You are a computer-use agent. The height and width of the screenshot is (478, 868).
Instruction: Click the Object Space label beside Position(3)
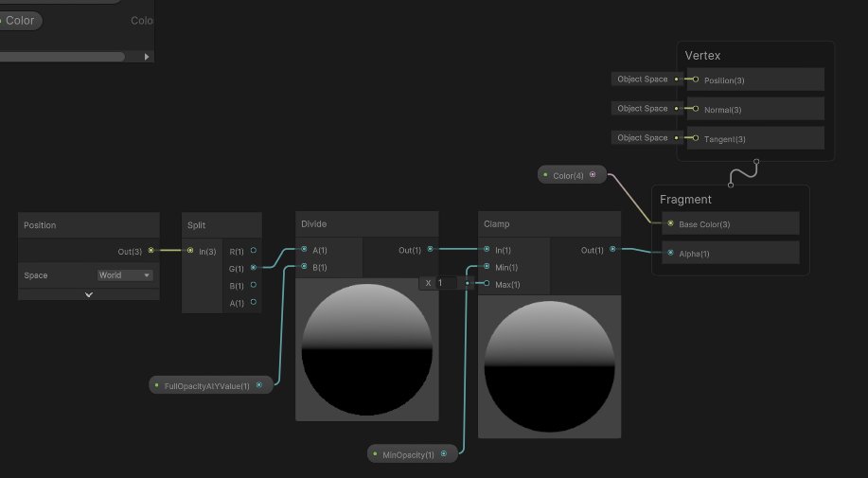click(x=642, y=80)
